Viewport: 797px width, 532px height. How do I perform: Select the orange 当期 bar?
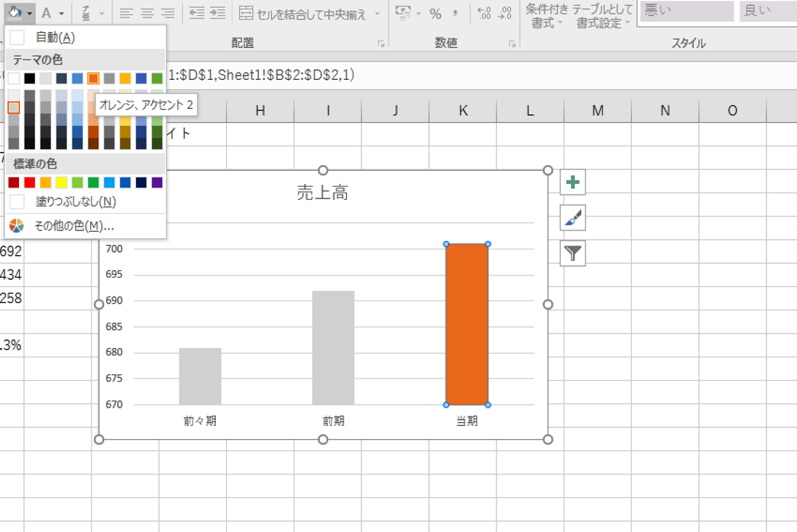(x=467, y=325)
